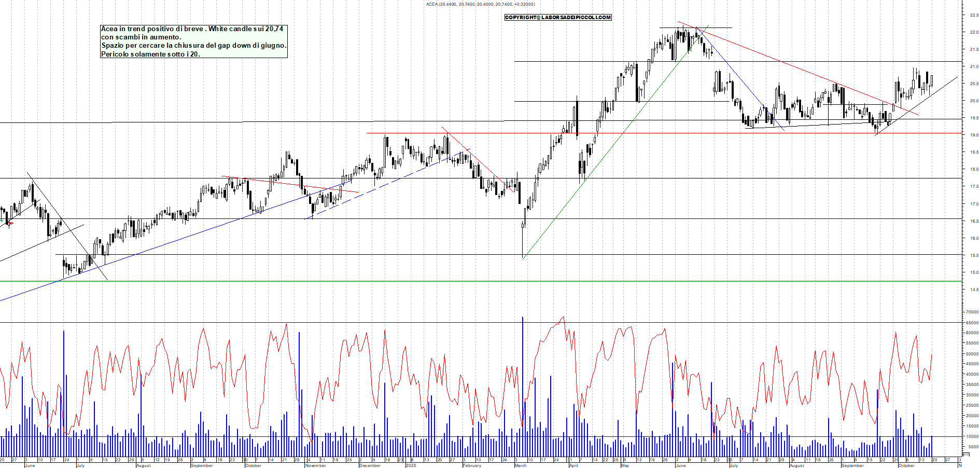This screenshot has width=980, height=468.
Task: Select the December month label
Action: coord(370,465)
